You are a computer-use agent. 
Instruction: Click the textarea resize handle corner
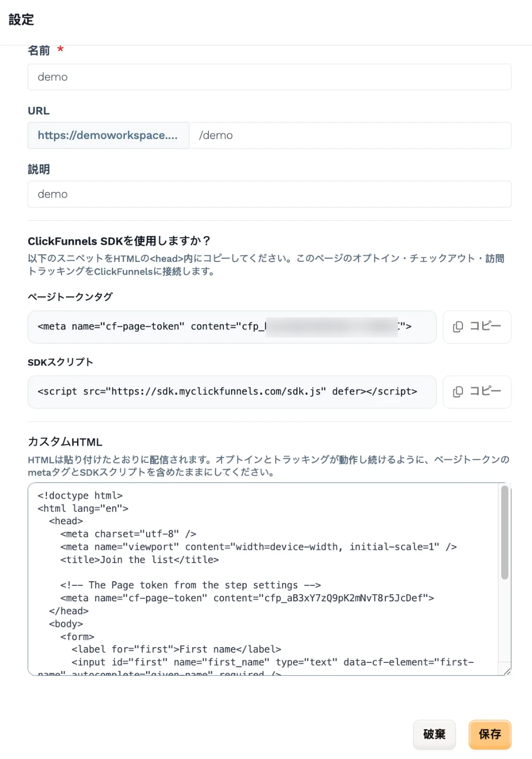507,671
